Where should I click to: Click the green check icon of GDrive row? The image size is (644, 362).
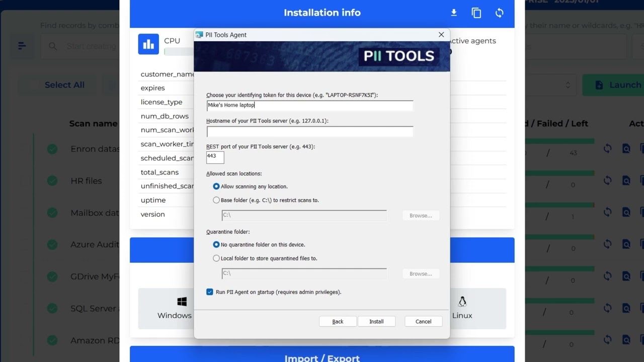pyautogui.click(x=52, y=277)
